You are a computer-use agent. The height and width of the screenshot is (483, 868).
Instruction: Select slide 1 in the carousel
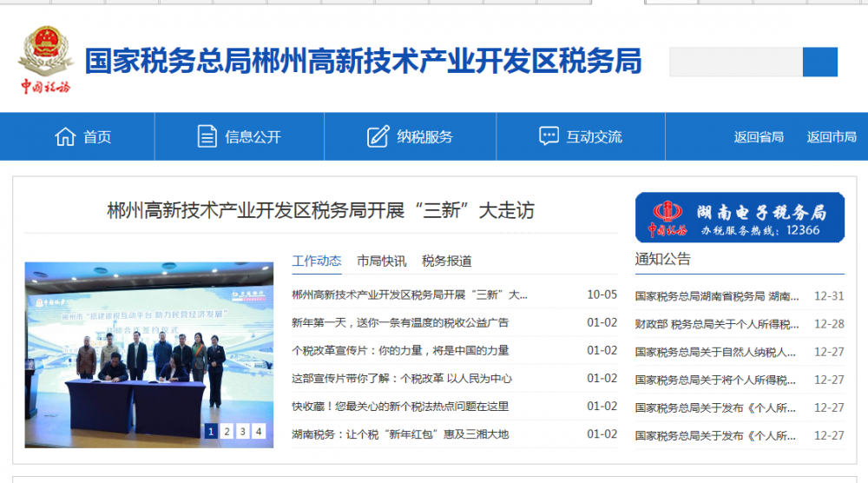(210, 431)
